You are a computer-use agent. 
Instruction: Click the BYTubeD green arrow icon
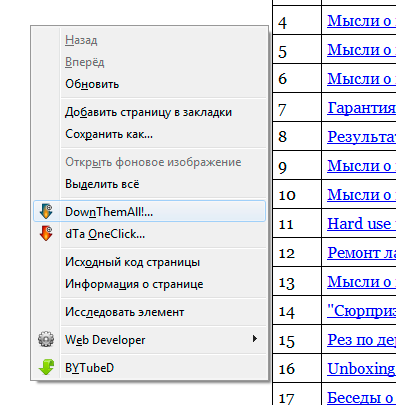pos(46,367)
